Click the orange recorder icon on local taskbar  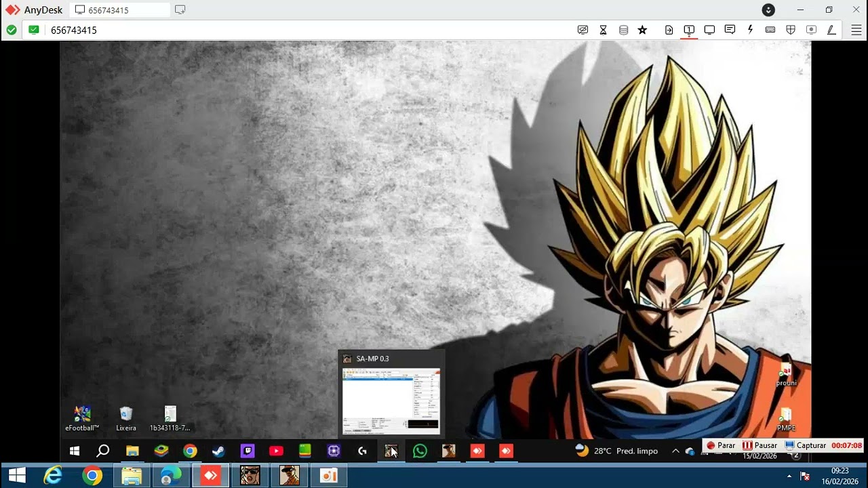click(x=329, y=476)
